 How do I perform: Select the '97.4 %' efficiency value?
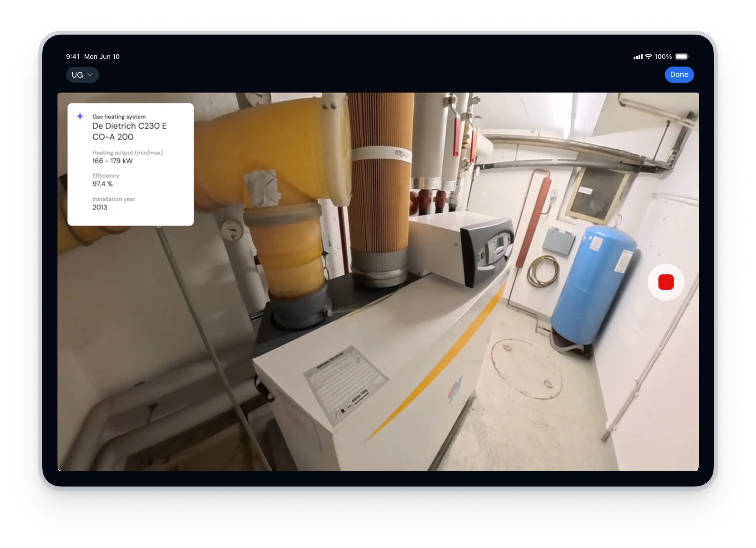(103, 184)
